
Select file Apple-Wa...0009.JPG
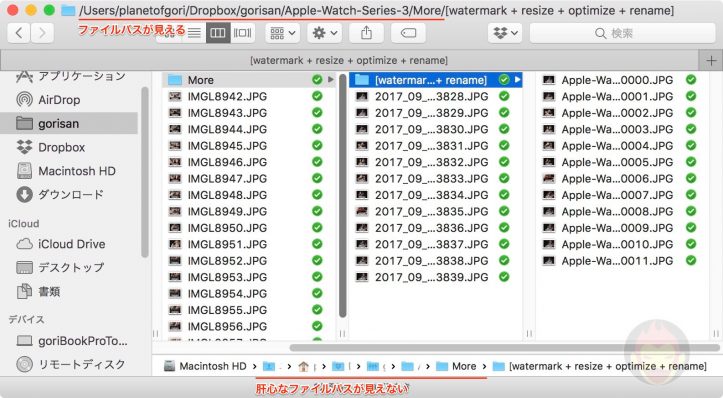coord(622,228)
